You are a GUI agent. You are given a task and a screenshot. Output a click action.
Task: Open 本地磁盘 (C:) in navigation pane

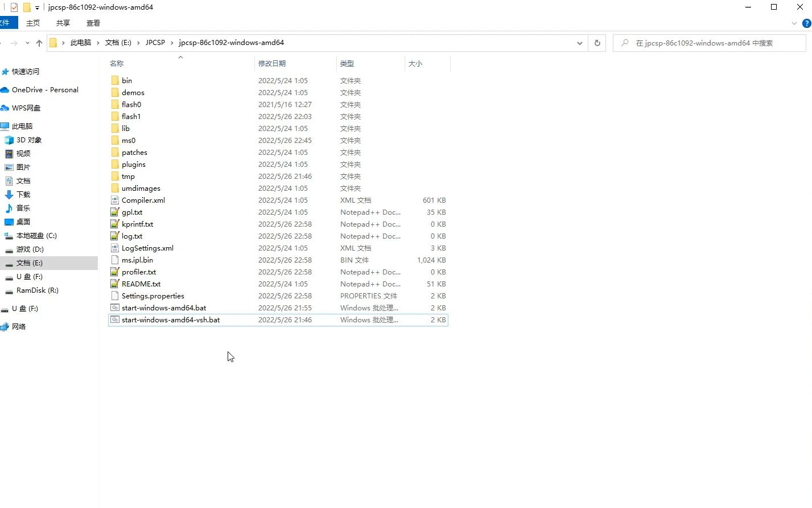pos(36,235)
